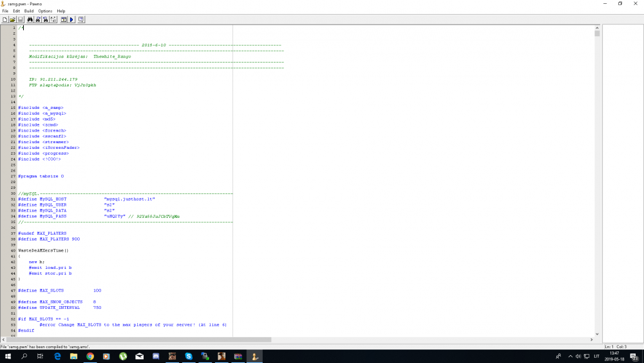
Task: Open Task View from the taskbar
Action: tap(40, 356)
